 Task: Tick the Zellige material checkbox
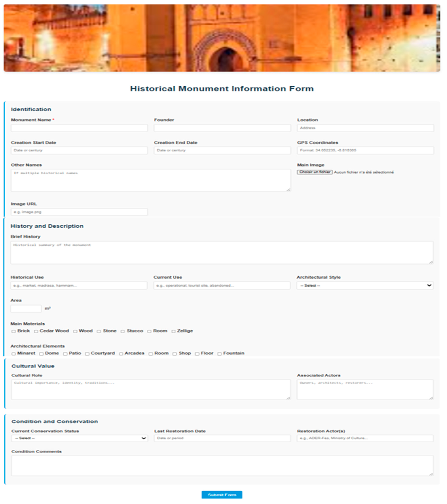point(174,331)
